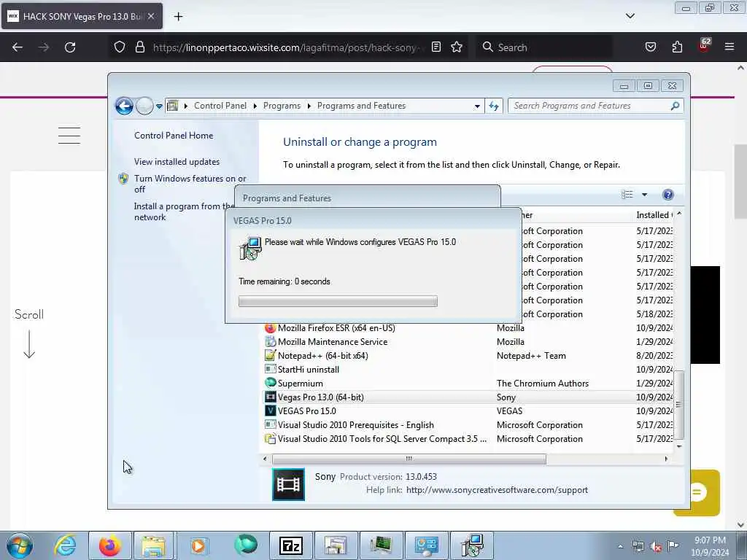Expand address bar history dropdown

(477, 106)
